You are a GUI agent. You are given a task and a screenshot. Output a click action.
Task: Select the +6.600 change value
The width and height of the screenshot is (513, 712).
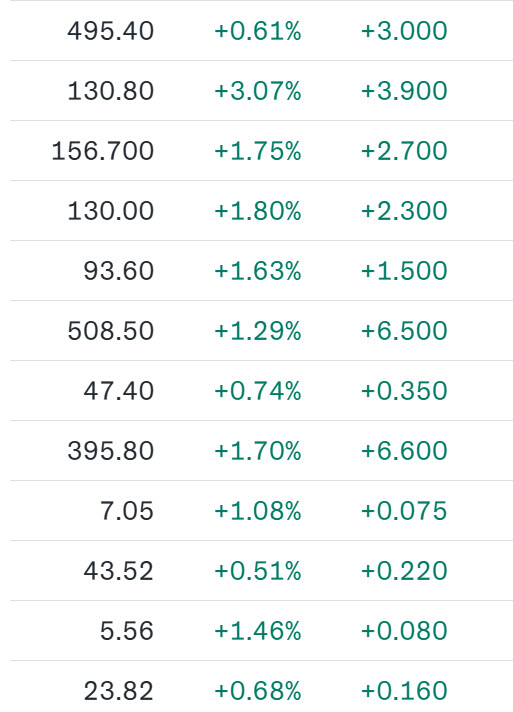tap(404, 450)
